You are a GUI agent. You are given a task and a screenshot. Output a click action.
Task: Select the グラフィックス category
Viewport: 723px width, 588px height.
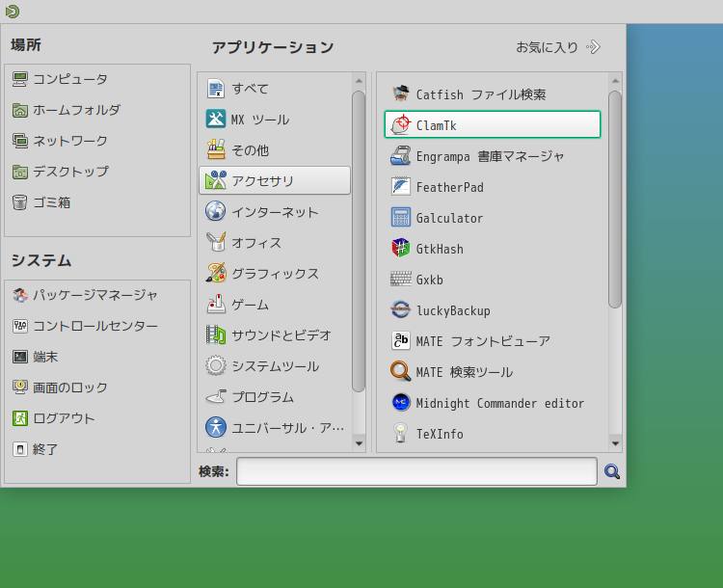(275, 274)
